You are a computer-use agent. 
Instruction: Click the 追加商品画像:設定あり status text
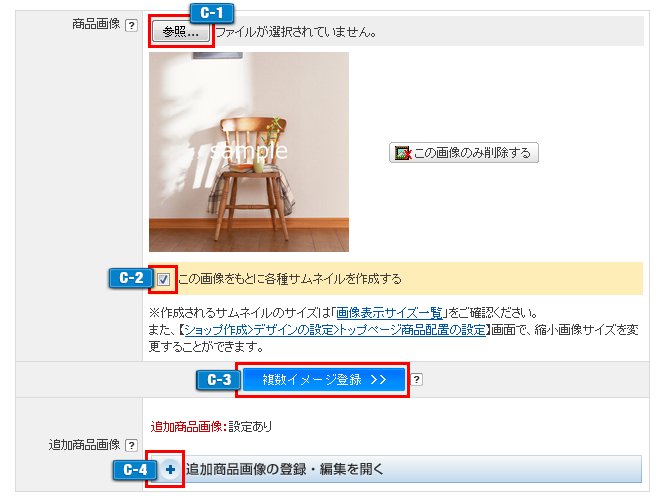211,427
